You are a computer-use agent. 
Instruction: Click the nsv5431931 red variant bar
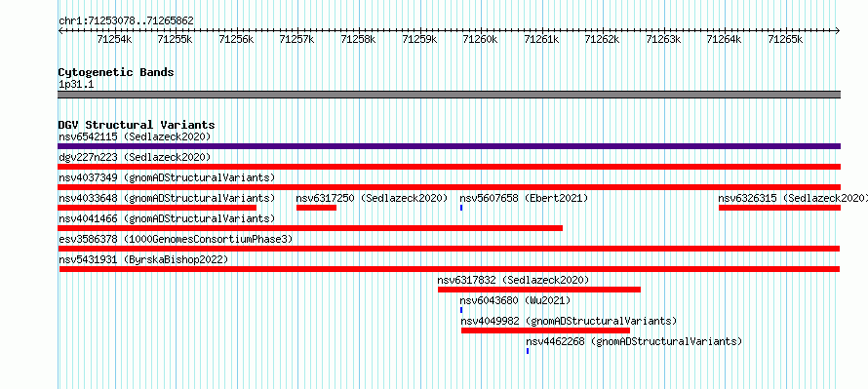click(450, 269)
